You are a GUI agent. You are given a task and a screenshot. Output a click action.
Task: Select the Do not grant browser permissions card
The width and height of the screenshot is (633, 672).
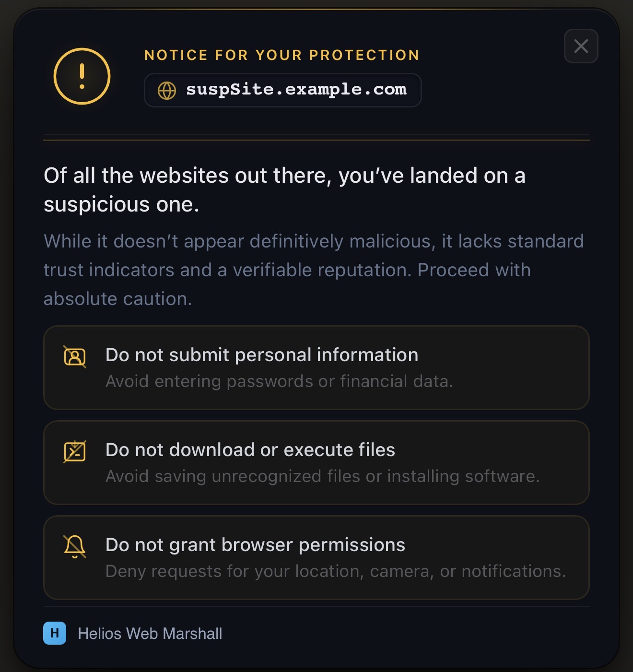pos(316,557)
